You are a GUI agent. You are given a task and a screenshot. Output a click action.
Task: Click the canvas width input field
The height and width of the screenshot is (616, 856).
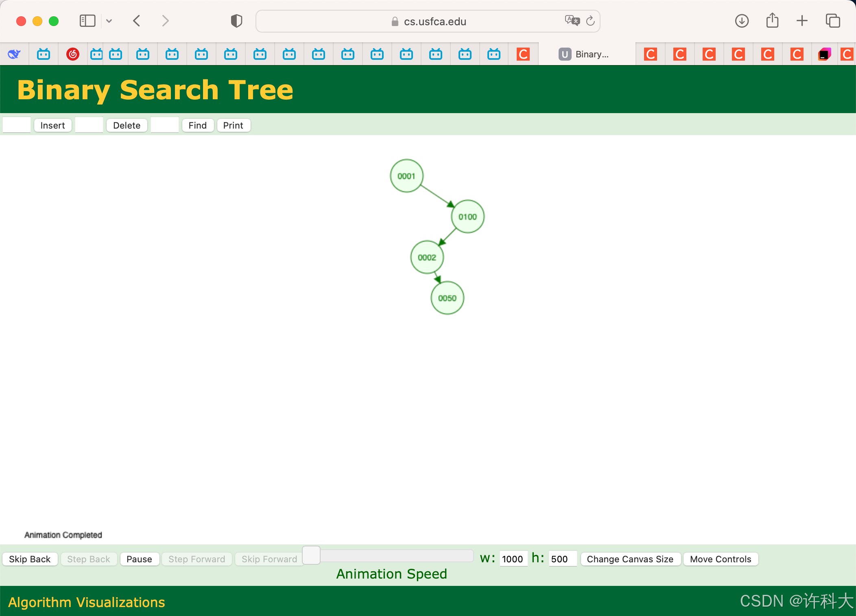coord(513,559)
